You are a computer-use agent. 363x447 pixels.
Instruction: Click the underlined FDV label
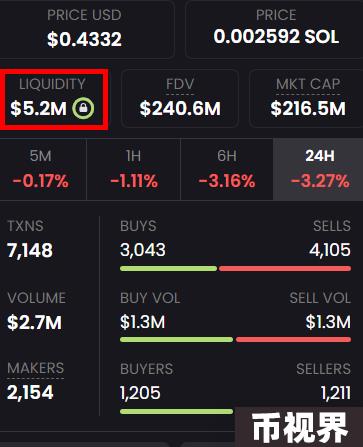tap(180, 84)
